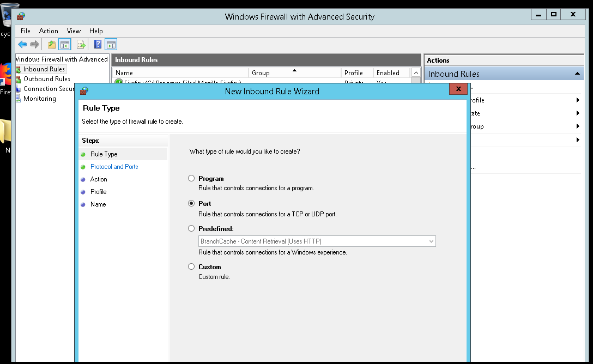
Task: Open the View menu
Action: tap(74, 31)
